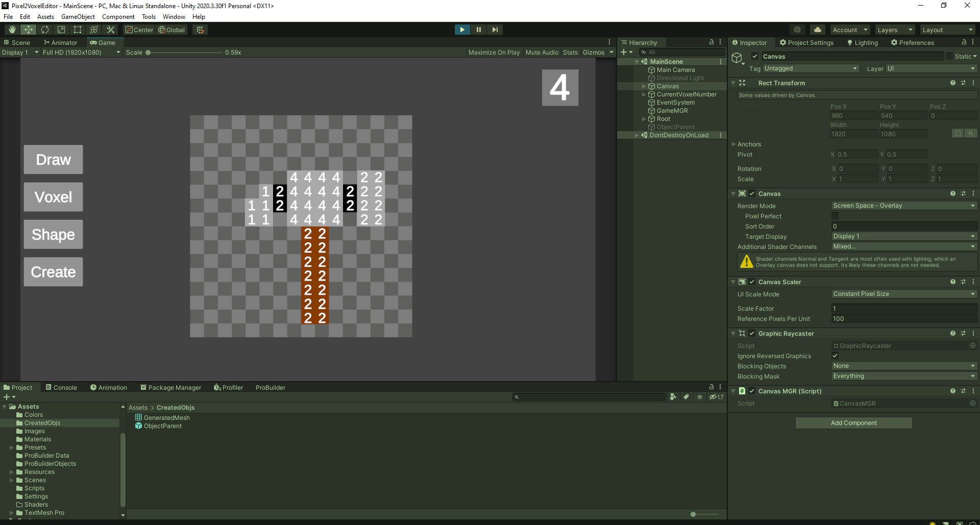
Task: Start Play mode
Action: tap(462, 30)
